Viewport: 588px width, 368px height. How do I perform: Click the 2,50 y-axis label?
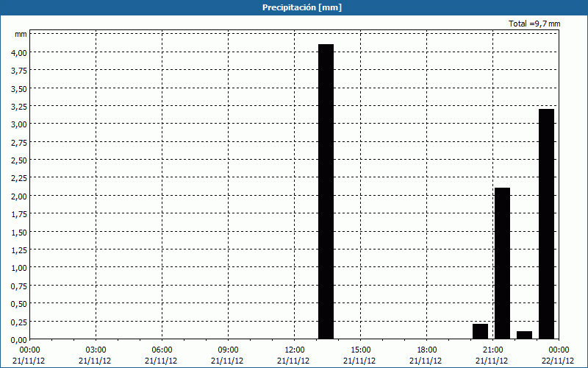pyautogui.click(x=19, y=160)
